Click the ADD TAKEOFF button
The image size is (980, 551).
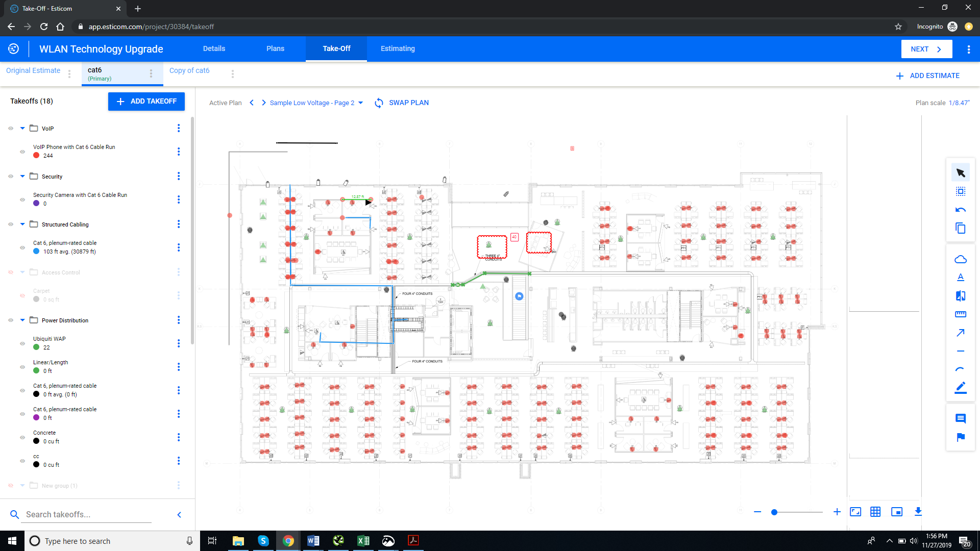pos(146,102)
